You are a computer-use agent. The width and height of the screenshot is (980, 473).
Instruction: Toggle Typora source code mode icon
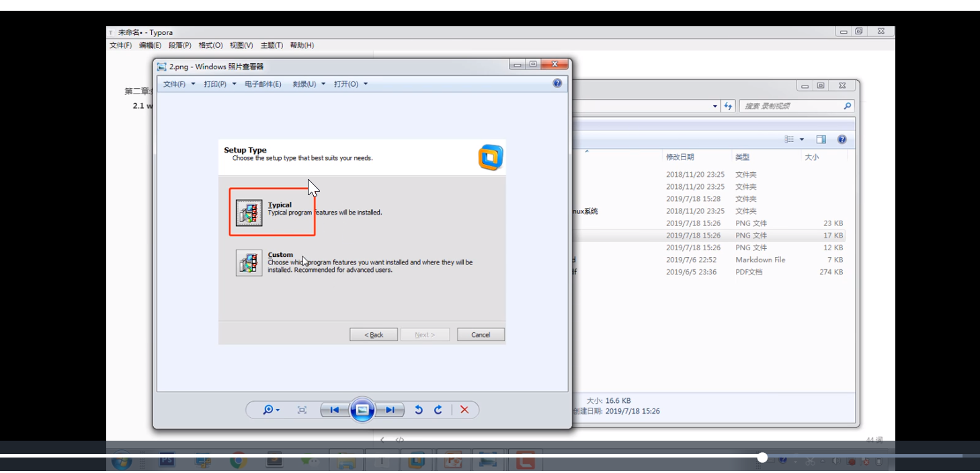coord(399,440)
